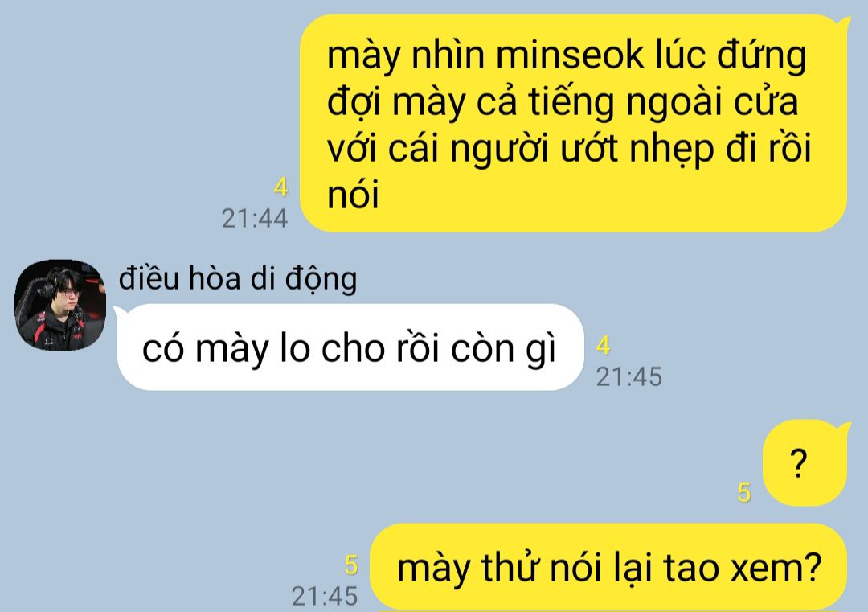The width and height of the screenshot is (868, 612).
Task: Tap the sender name điều hòa di động
Action: tap(238, 278)
